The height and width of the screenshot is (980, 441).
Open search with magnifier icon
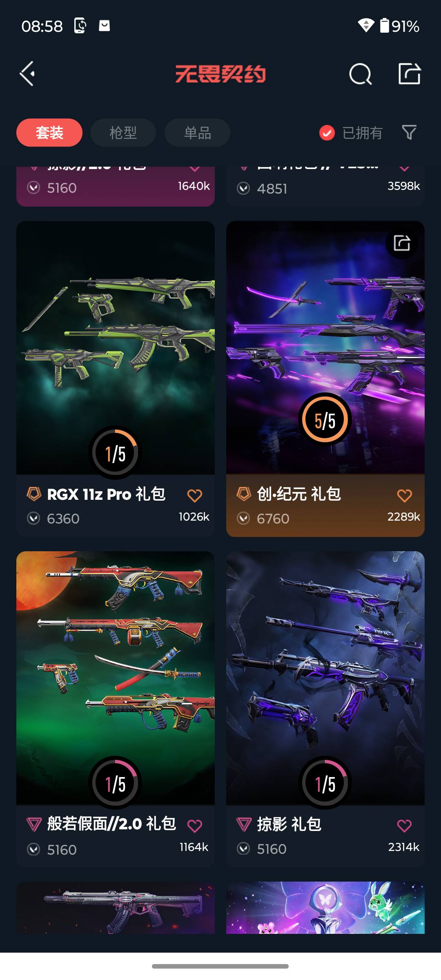[x=361, y=74]
